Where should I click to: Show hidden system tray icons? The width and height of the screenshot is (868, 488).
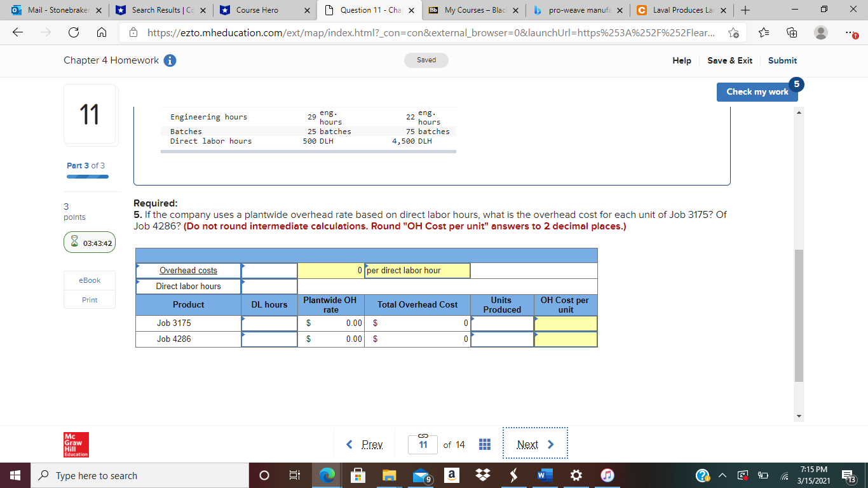tap(722, 475)
